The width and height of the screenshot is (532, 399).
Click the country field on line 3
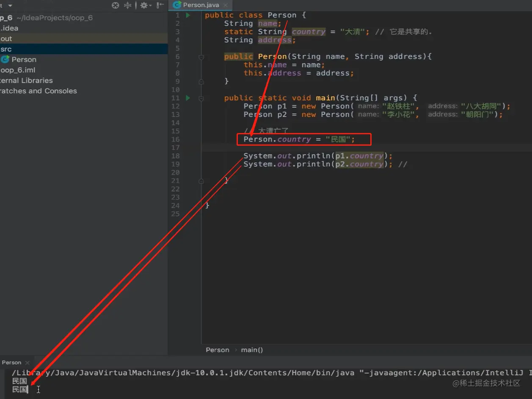tap(309, 32)
